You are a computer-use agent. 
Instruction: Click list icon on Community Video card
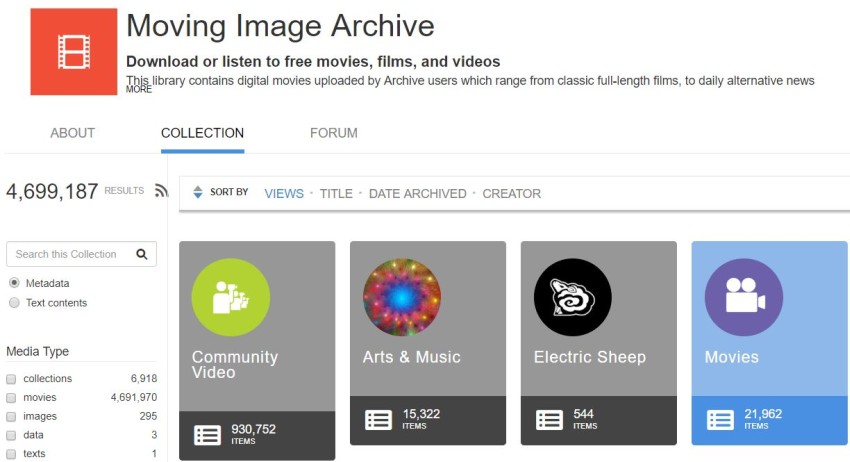(208, 435)
